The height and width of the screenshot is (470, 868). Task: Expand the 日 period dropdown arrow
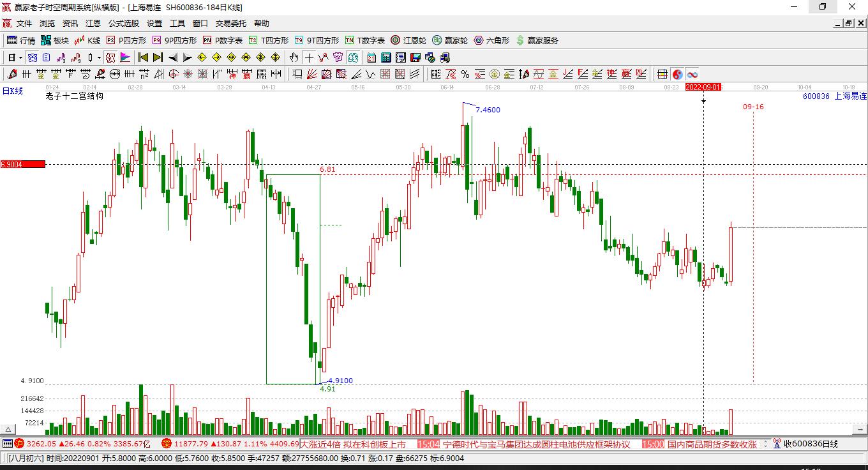20,57
